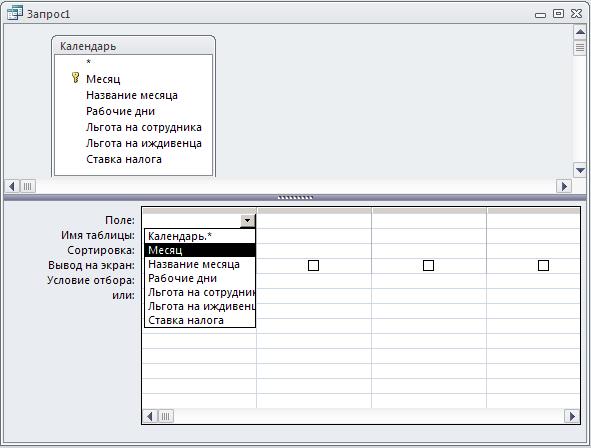Minimize the Запрос1 window
The height and width of the screenshot is (448, 591).
(540, 15)
